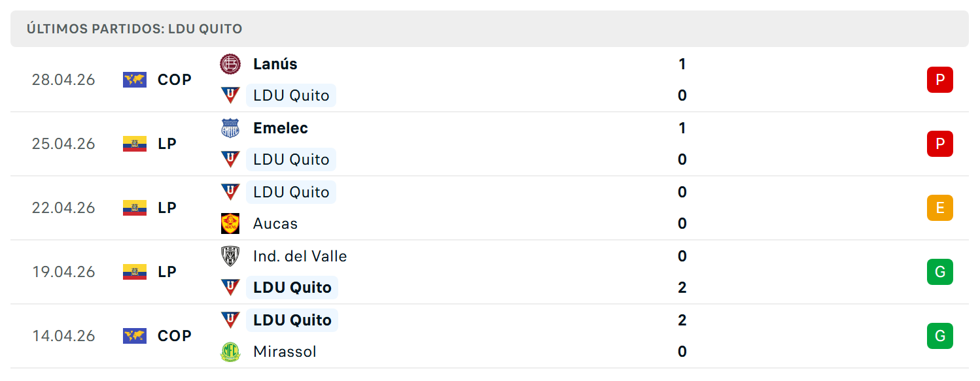Click the Emelec club crest icon
This screenshot has height=381, width=980.
point(230,128)
